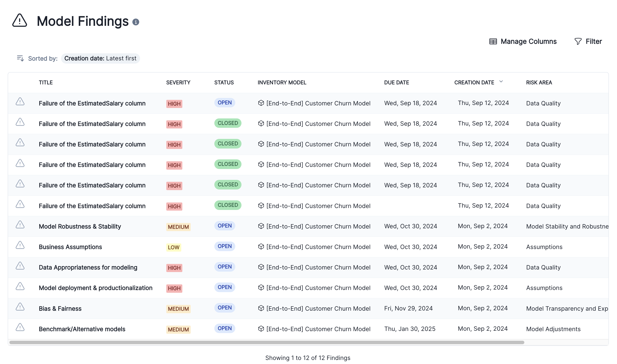Click the OPEN status badge on Data Appropriateness row
The image size is (617, 364).
224,267
